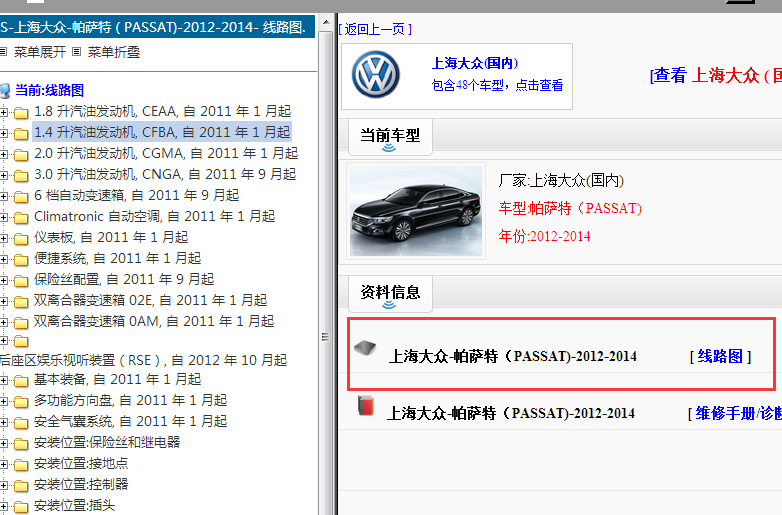The width and height of the screenshot is (782, 515).
Task: Click the 返回上一页 link
Action: [x=375, y=29]
